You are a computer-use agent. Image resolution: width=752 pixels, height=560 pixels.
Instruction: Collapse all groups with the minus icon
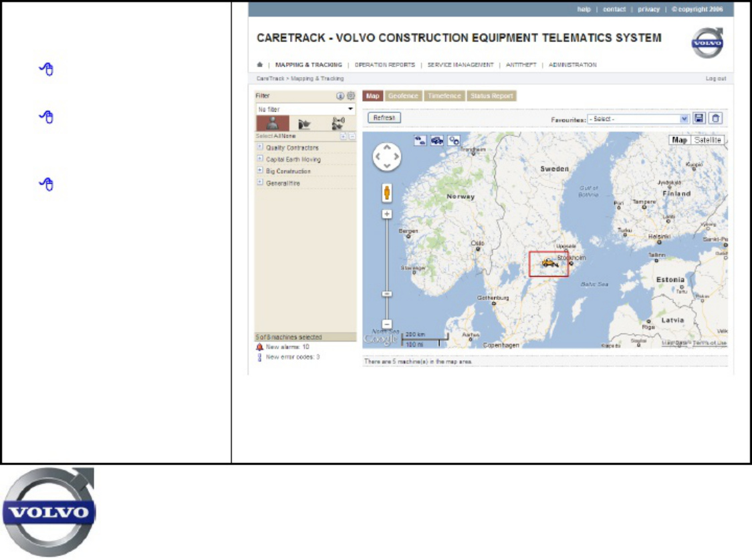tap(352, 136)
